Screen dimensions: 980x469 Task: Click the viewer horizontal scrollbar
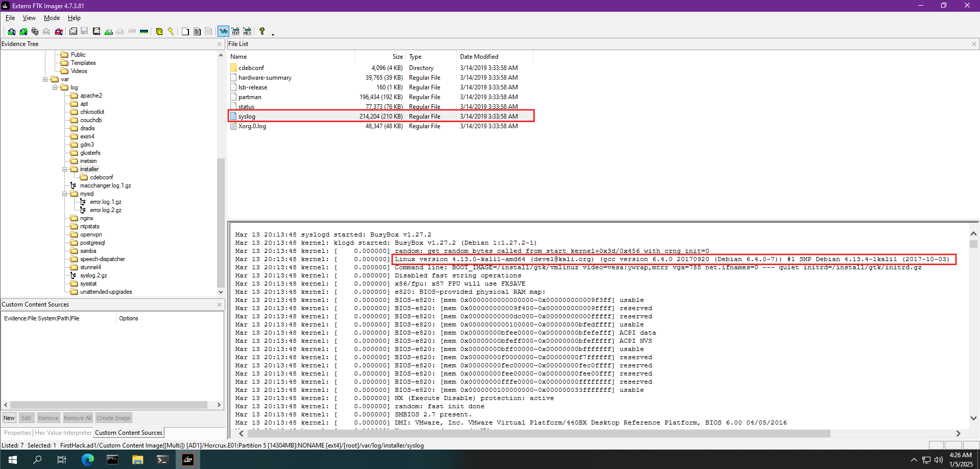(539, 434)
